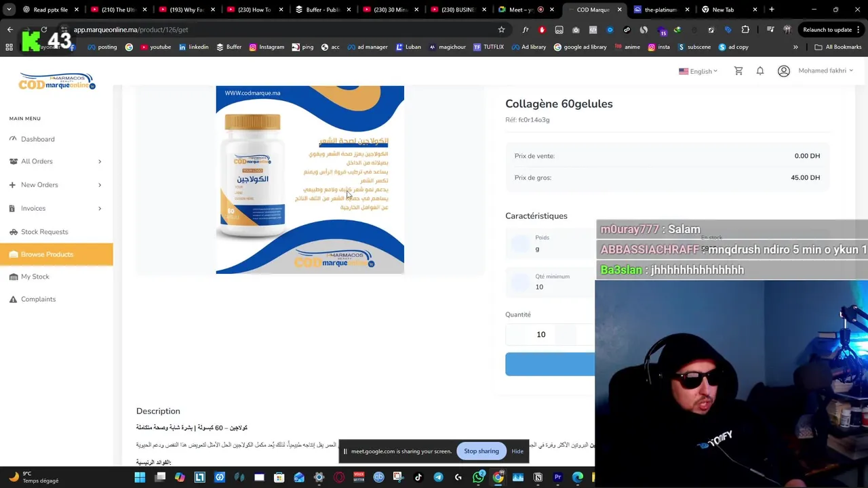Show more bookmarks with the chevron
868x488 pixels.
click(795, 47)
